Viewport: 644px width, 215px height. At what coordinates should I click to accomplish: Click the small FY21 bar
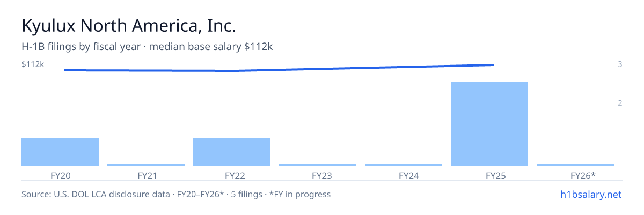click(x=146, y=165)
